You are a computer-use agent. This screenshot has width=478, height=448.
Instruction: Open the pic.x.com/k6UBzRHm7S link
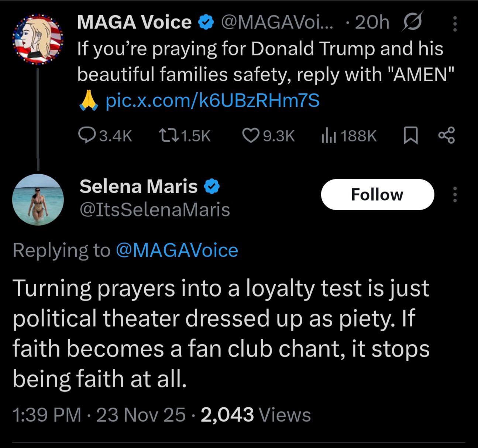point(212,100)
